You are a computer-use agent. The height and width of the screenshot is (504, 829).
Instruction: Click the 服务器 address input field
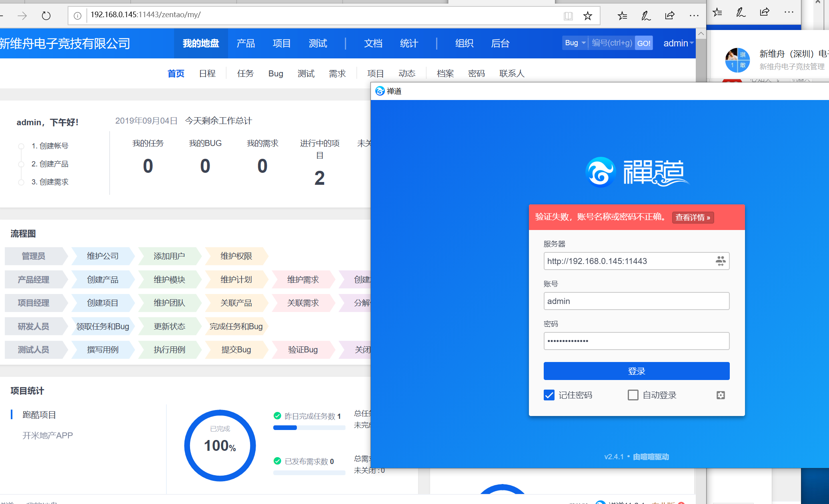click(x=637, y=261)
